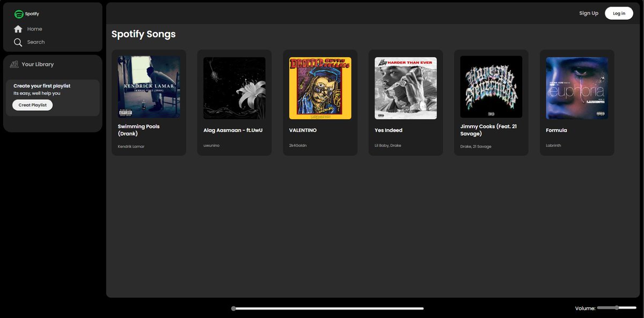Click artist text Drake, 21 Savage
The height and width of the screenshot is (318, 644).
click(476, 146)
